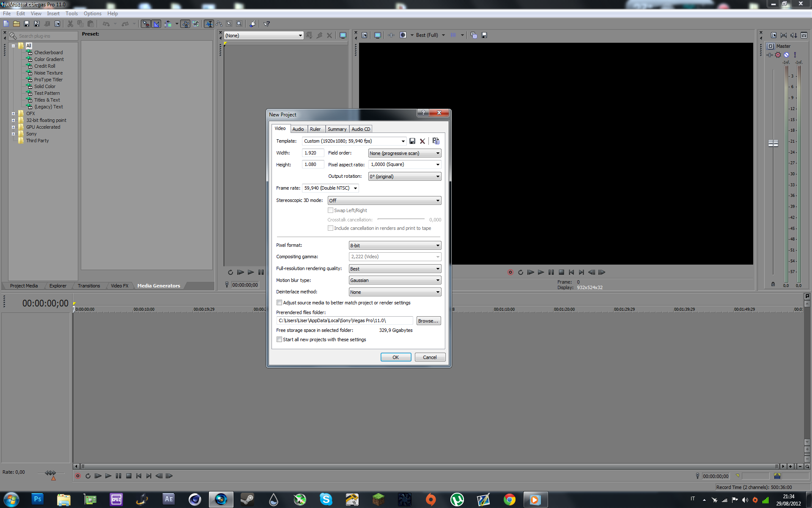Click the Cut scissors toolbar icon

(x=70, y=24)
